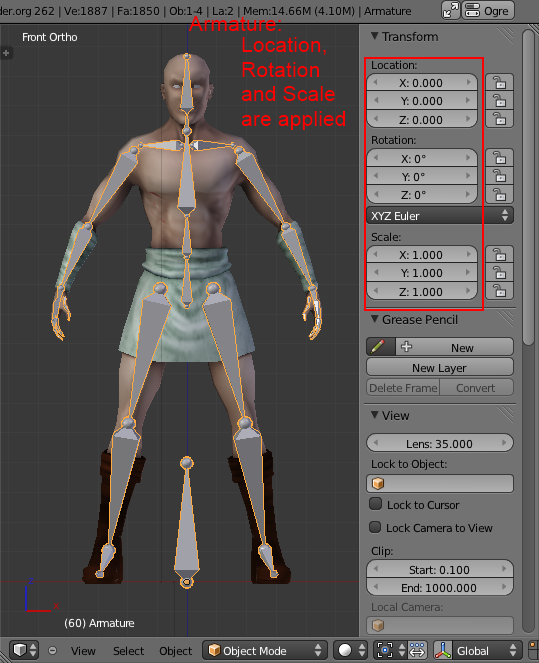Click the Scale X value field
539x663 pixels.
pos(421,255)
